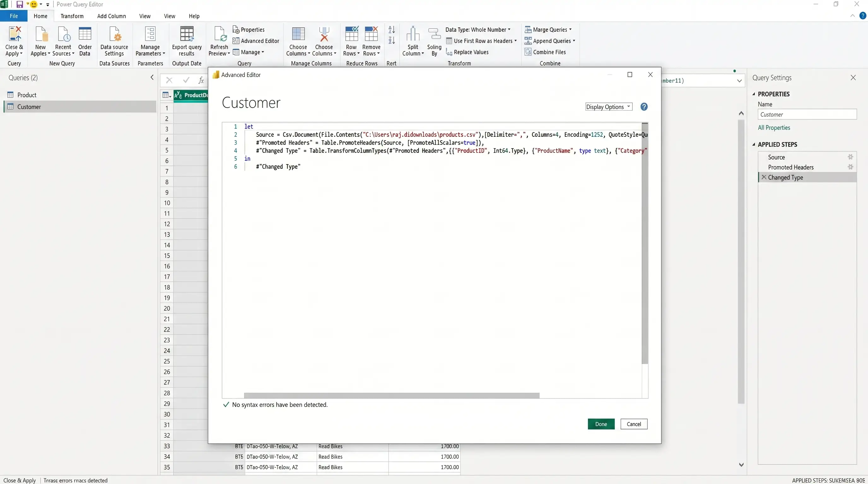Click the formula bar fx icon

pyautogui.click(x=201, y=80)
